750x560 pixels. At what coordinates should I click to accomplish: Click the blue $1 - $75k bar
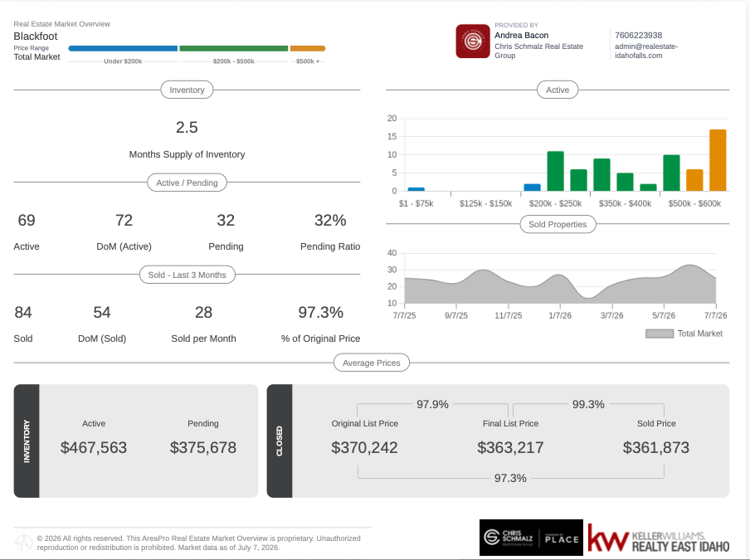tap(416, 189)
